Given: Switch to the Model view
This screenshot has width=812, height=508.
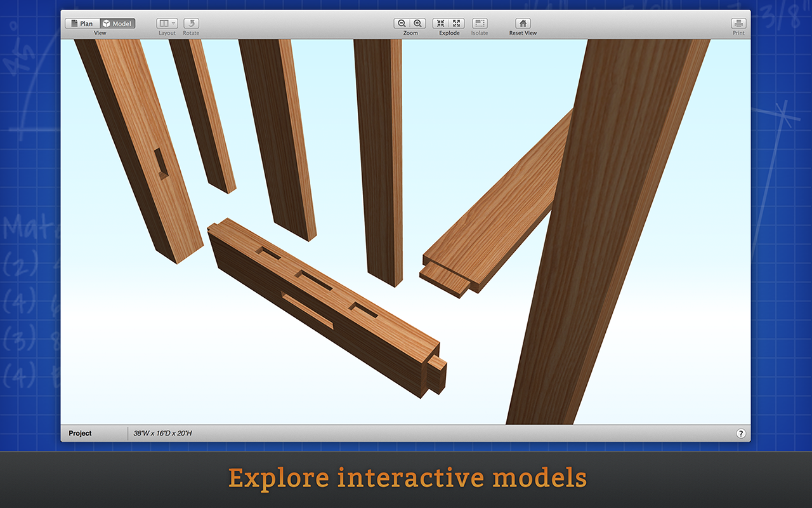Looking at the screenshot, I should (x=117, y=23).
